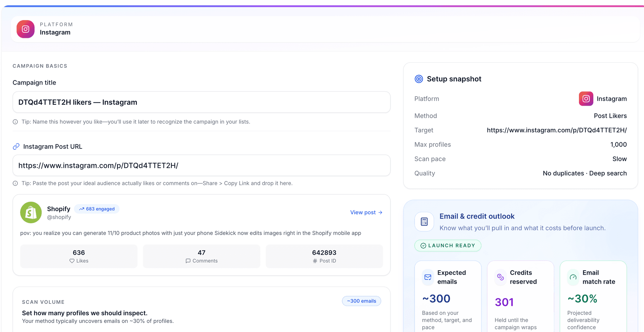Click the link icon beside Instagram Post URL
The image size is (644, 332).
click(x=16, y=146)
